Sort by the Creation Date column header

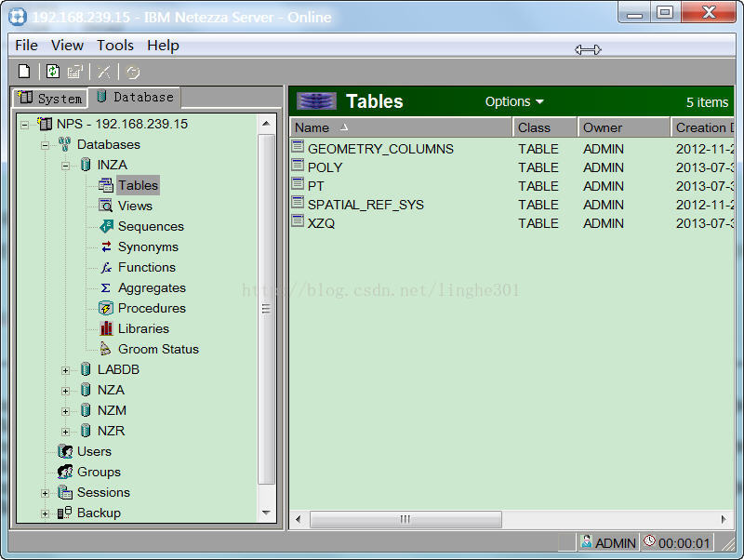[703, 127]
